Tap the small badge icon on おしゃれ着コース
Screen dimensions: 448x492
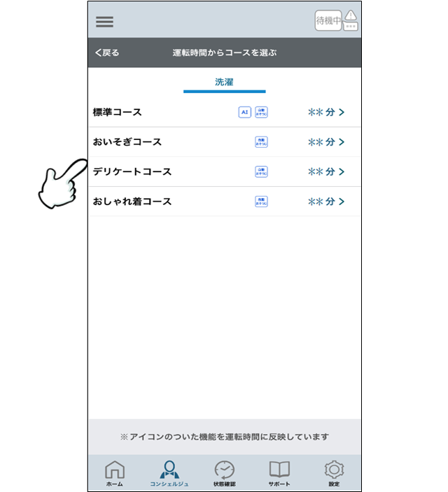point(261,202)
